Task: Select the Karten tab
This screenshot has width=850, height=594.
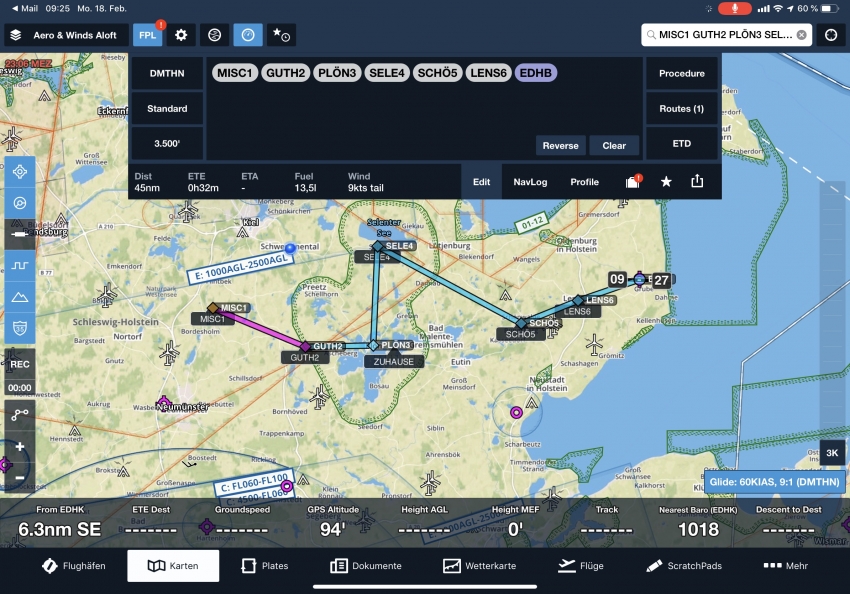Action: click(173, 566)
